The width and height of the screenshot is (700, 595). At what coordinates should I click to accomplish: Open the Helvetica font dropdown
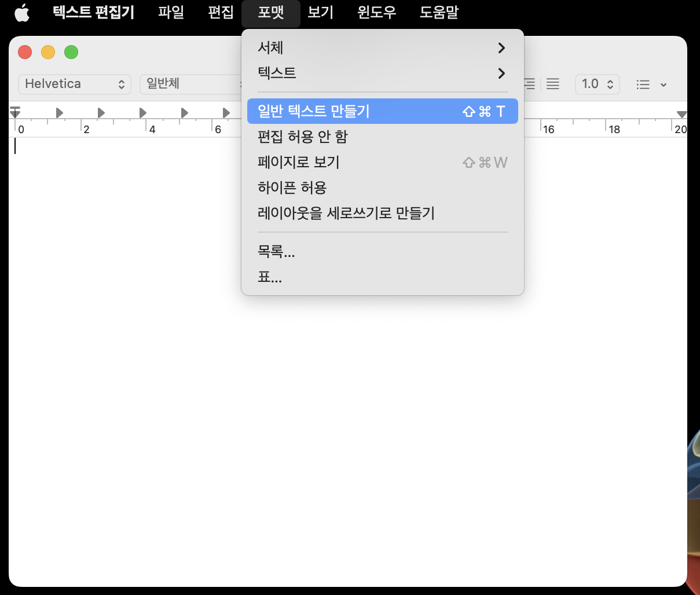[x=74, y=84]
